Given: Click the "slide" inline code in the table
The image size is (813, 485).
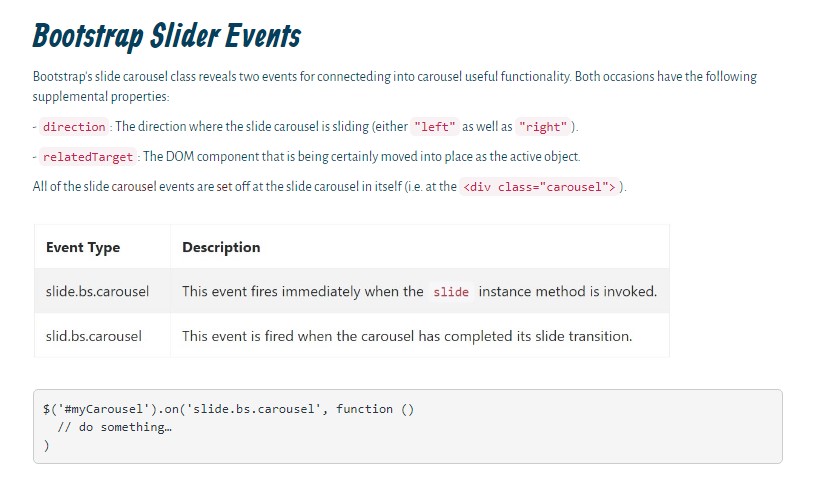Looking at the screenshot, I should (x=451, y=292).
